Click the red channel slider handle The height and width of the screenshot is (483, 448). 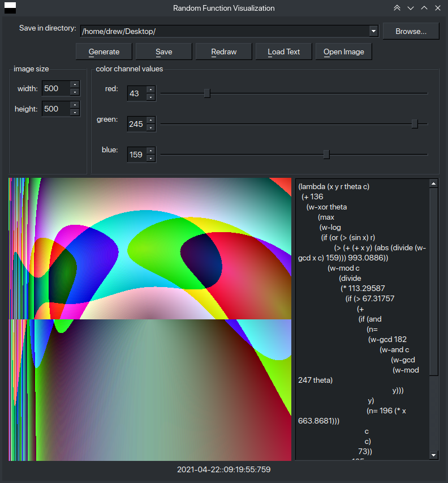pos(207,93)
